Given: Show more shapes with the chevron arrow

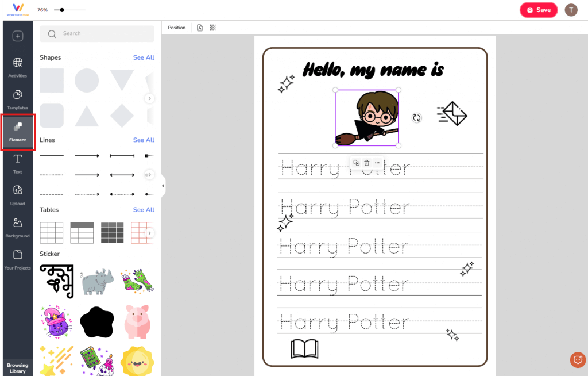Looking at the screenshot, I should click(149, 98).
